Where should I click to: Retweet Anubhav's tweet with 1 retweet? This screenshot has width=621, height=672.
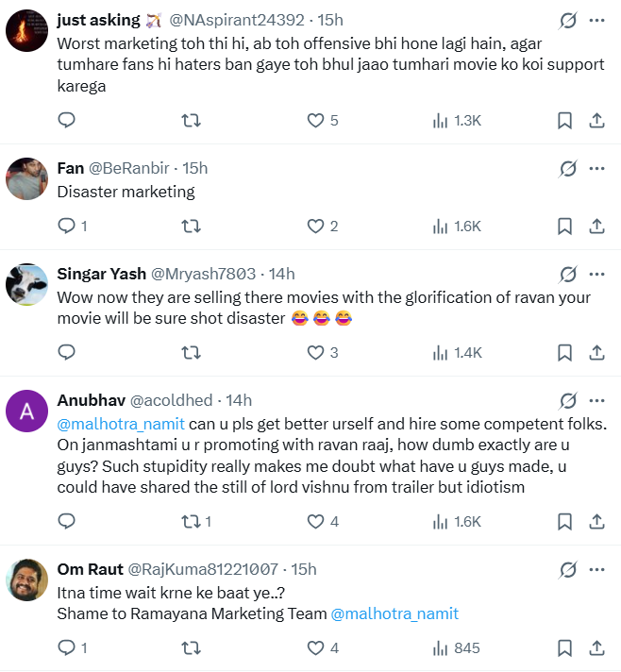[x=196, y=522]
